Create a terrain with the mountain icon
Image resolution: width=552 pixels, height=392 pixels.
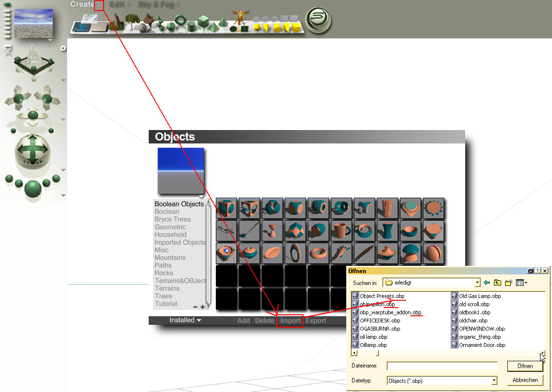(x=117, y=22)
